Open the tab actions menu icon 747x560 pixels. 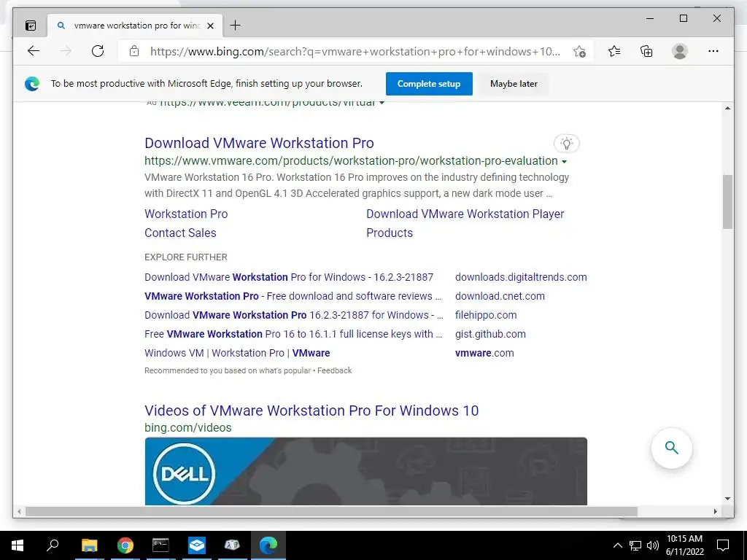tap(31, 26)
